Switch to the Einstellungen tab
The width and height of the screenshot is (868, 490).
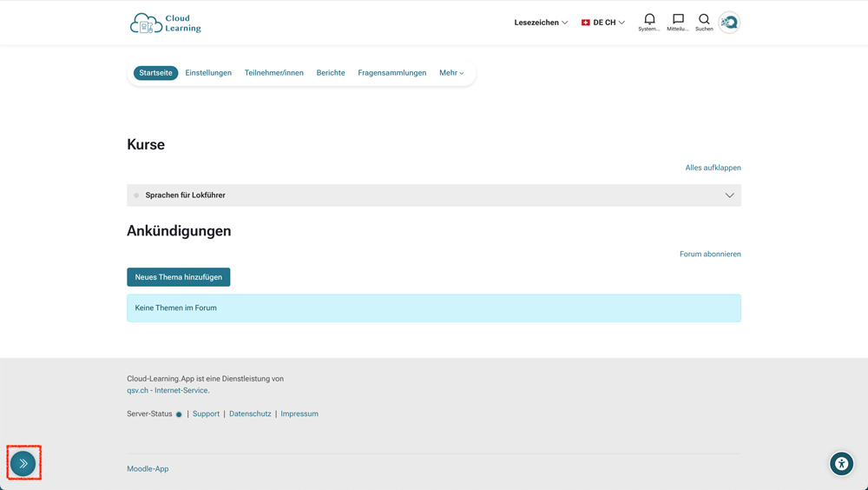tap(208, 73)
